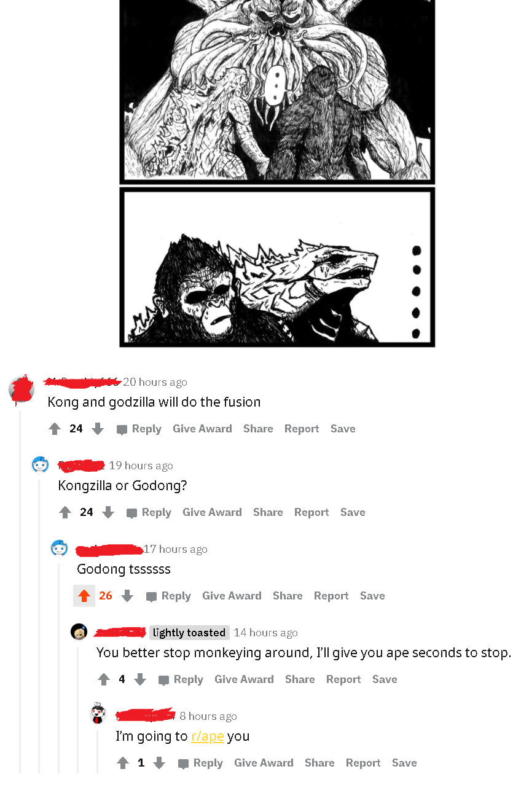Click the avatar of the 'lightly toasted' user
The height and width of the screenshot is (812, 521).
point(79,631)
